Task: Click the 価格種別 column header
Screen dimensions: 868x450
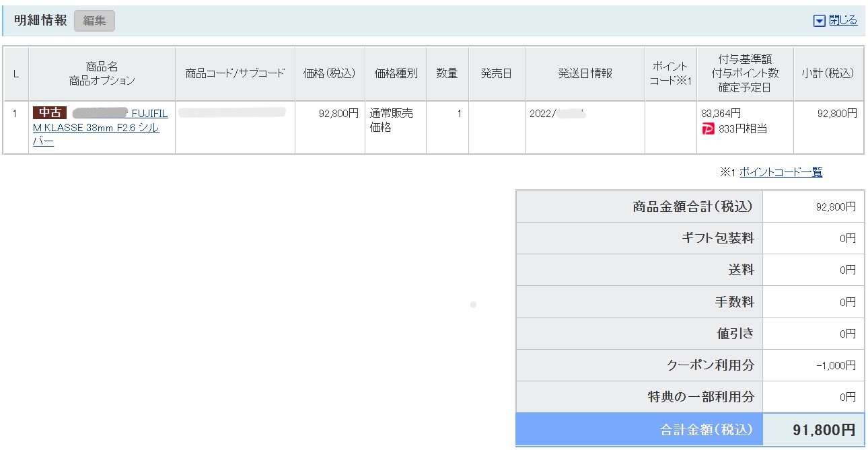Action: (x=396, y=73)
